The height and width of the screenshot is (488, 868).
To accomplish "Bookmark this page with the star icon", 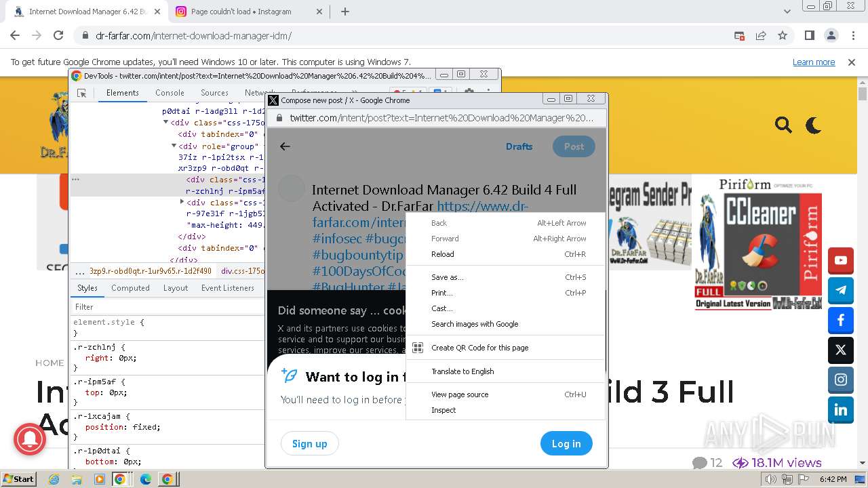I will click(x=783, y=35).
